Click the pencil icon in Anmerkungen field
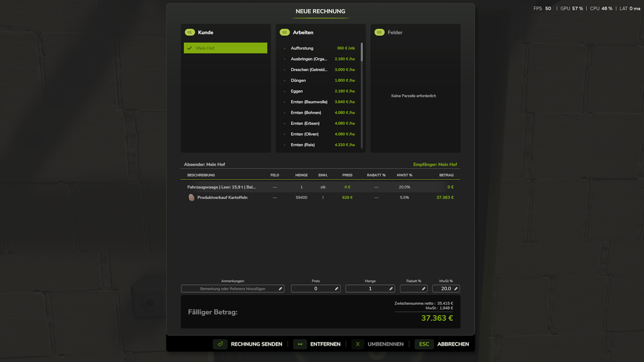The height and width of the screenshot is (362, 644). 280,289
